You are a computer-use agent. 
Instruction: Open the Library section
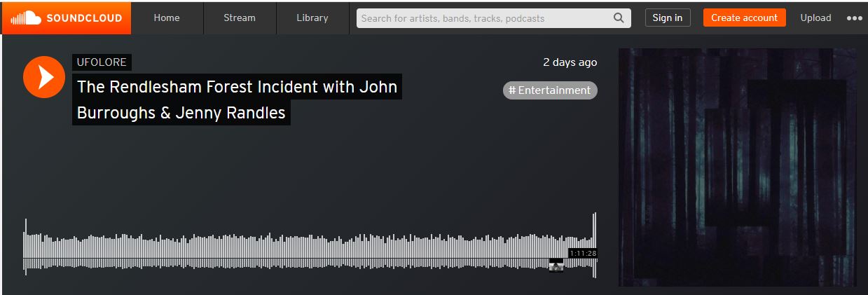[312, 18]
